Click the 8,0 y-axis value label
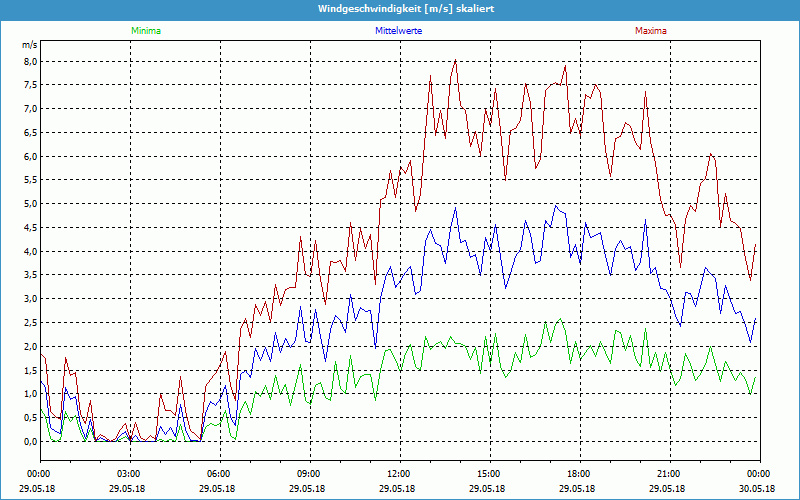The image size is (800, 500). pos(30,61)
